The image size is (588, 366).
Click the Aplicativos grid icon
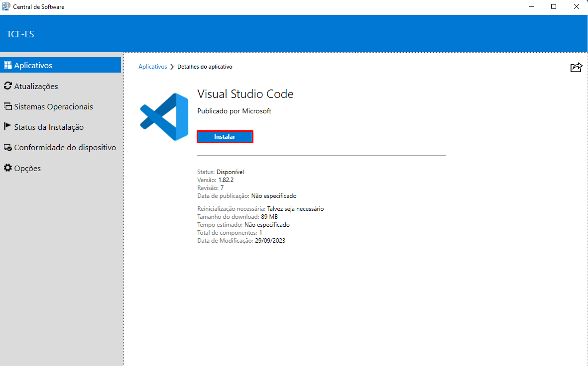(7, 65)
